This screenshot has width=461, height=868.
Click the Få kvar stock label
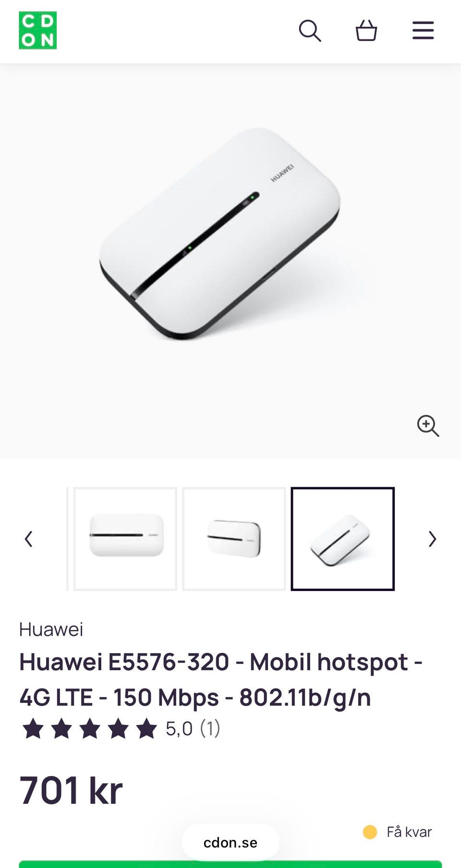coord(409,832)
